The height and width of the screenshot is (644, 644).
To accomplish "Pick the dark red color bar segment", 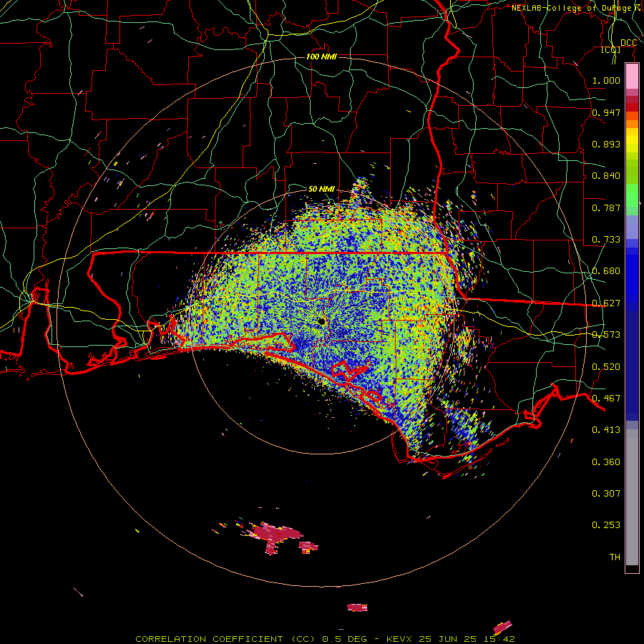I will coord(632,107).
